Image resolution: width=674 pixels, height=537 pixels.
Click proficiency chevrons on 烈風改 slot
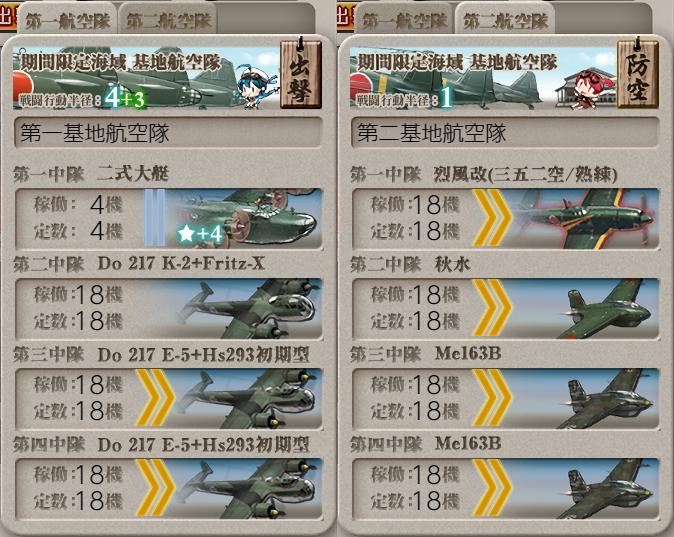pyautogui.click(x=492, y=218)
